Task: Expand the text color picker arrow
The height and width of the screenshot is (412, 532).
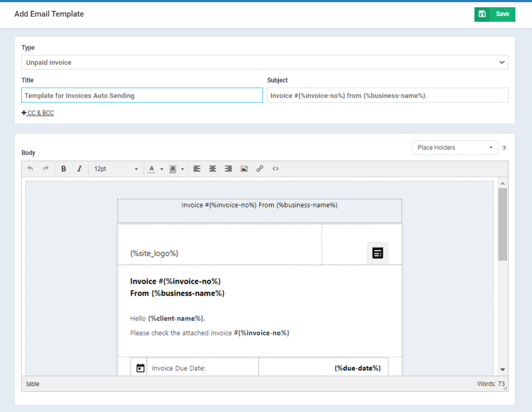Action: click(x=162, y=169)
